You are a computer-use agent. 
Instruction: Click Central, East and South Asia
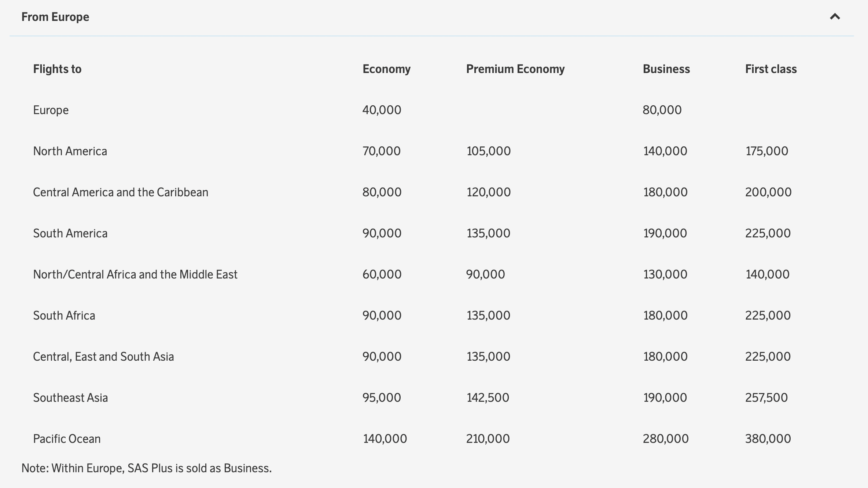tap(103, 357)
